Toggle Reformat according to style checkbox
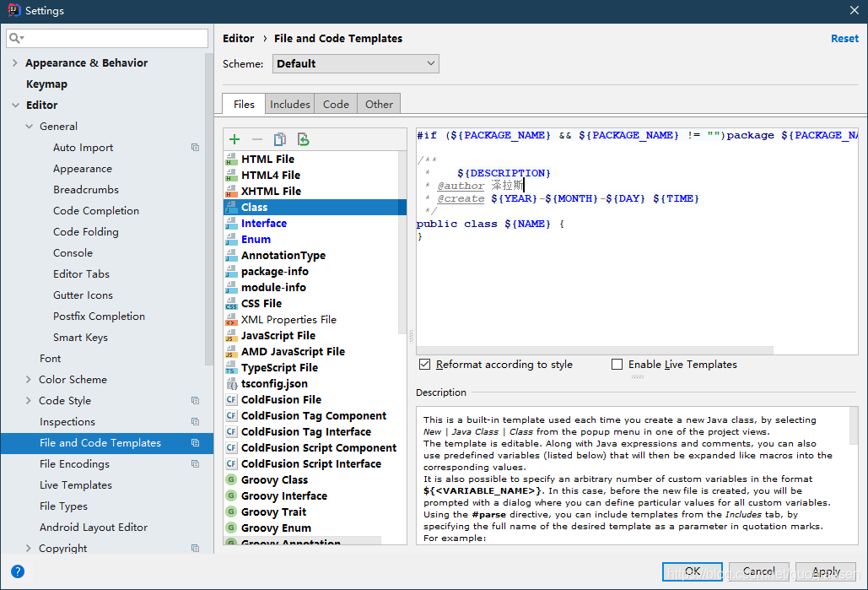Viewport: 868px width, 590px height. (424, 364)
